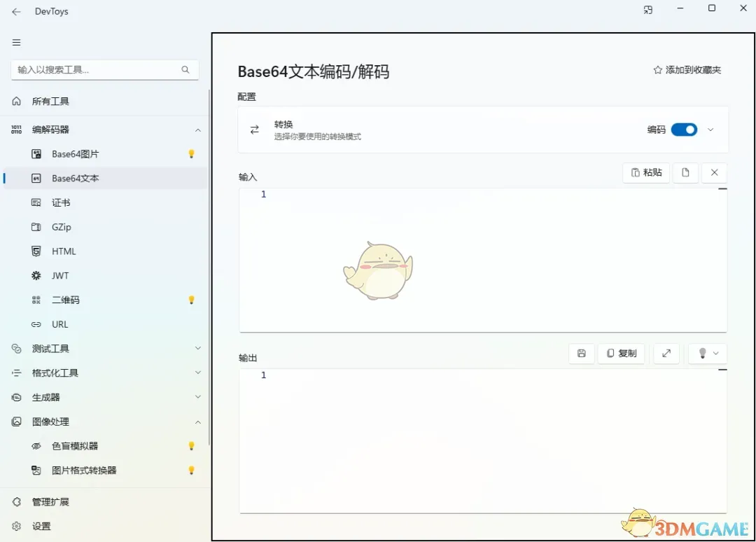
Task: Open the 设置 page
Action: pos(42,526)
